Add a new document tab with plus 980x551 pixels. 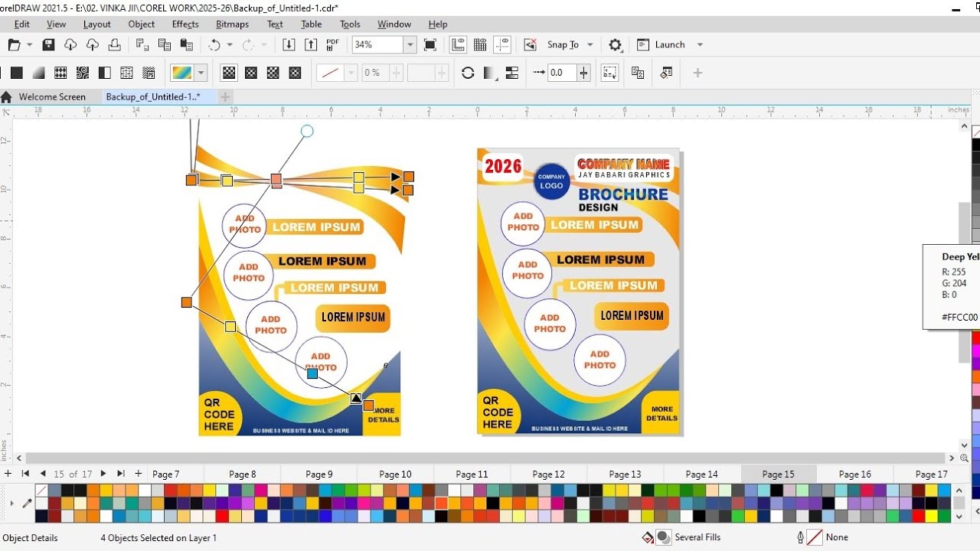coord(225,96)
